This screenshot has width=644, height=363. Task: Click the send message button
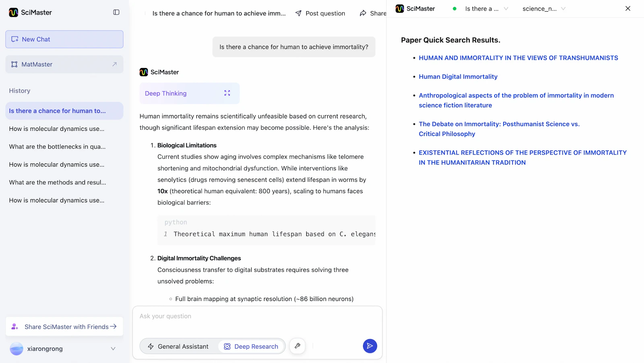coord(370,346)
